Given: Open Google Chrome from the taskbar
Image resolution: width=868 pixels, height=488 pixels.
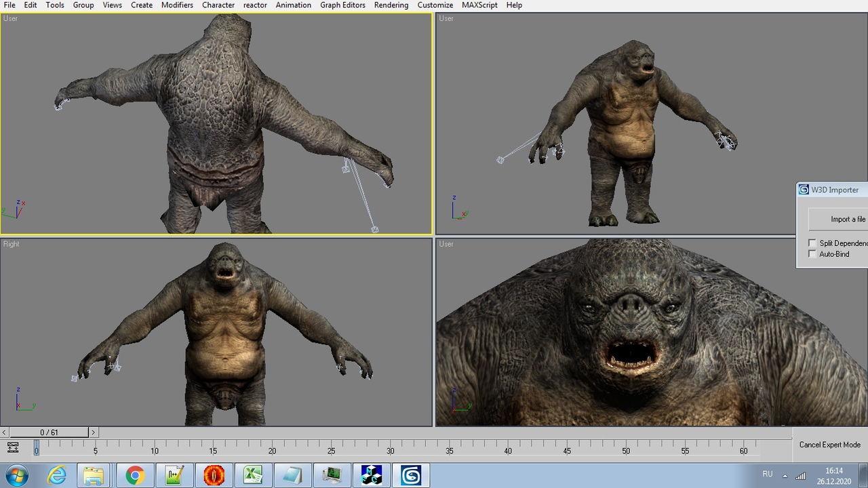Looking at the screenshot, I should (134, 476).
